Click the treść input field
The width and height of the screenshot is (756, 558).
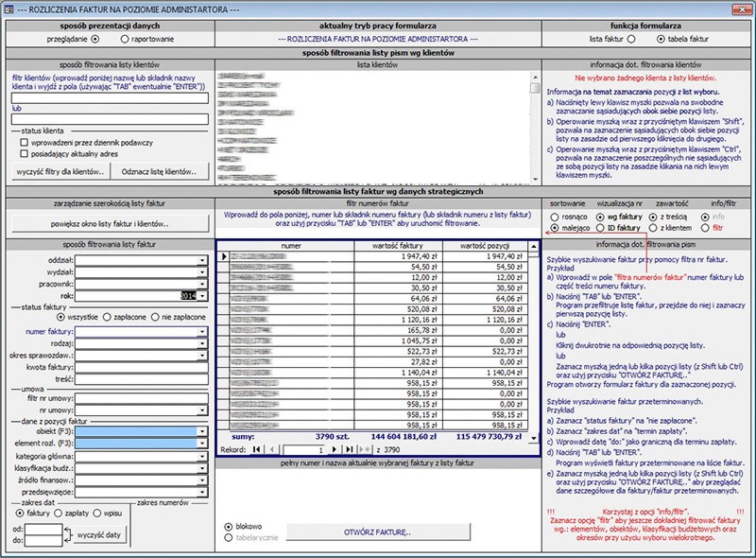[141, 379]
